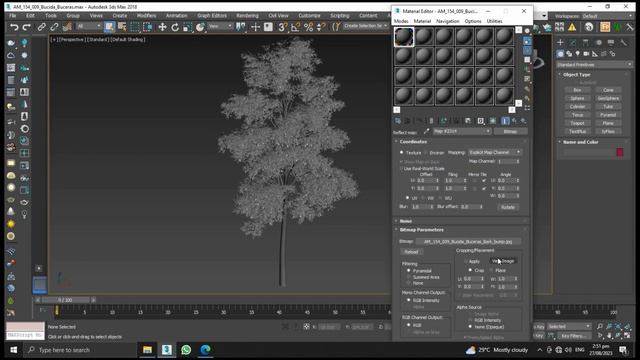Select the Select and Link chain icon

[41, 27]
